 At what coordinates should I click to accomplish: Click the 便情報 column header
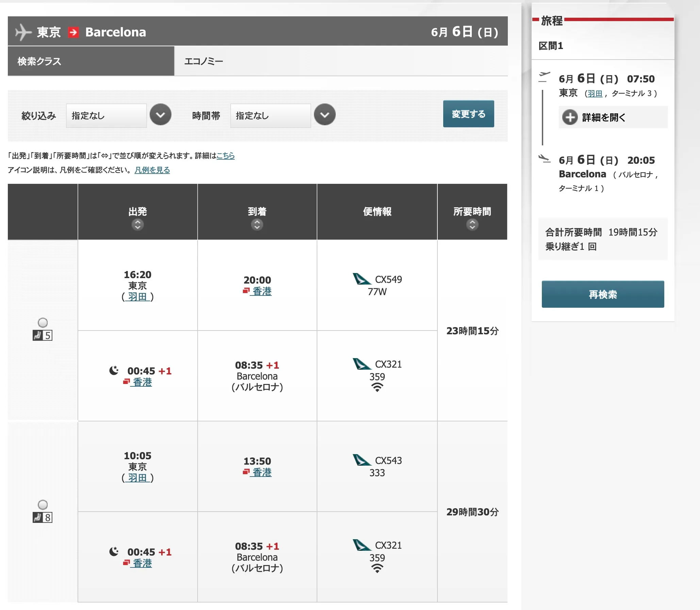[x=377, y=212]
